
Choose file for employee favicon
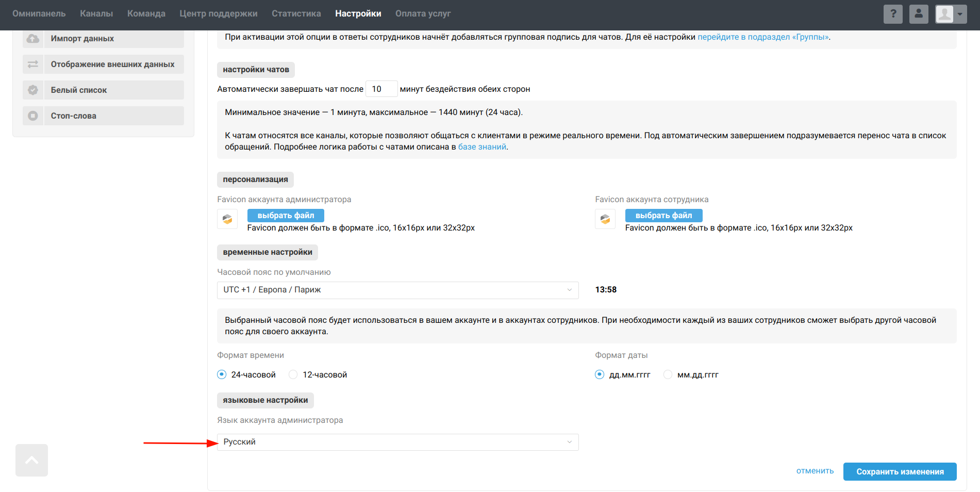click(663, 216)
